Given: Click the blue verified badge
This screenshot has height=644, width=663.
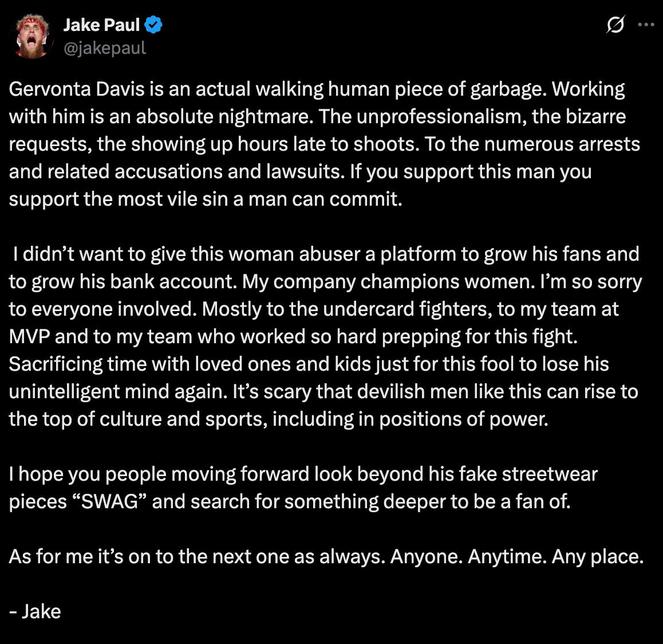Looking at the screenshot, I should 153,25.
